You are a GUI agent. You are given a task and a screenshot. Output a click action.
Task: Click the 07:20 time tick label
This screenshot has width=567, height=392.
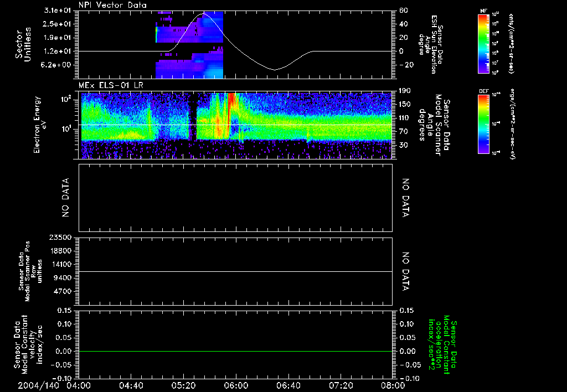341,385
